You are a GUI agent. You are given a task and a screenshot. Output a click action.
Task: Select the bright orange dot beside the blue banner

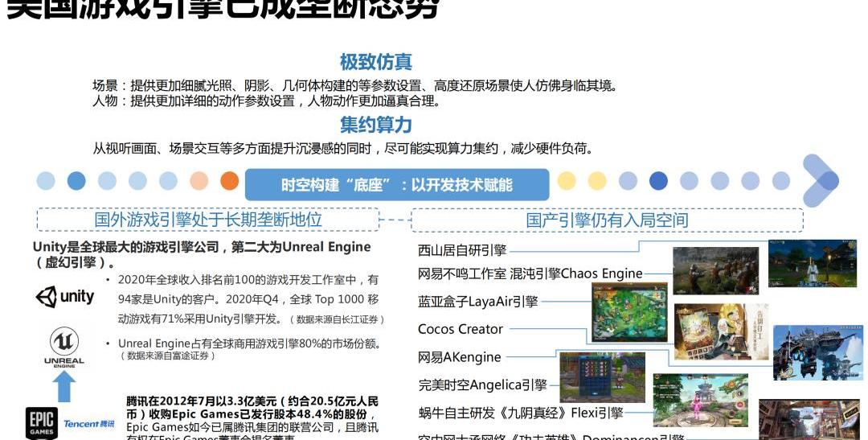point(229,181)
